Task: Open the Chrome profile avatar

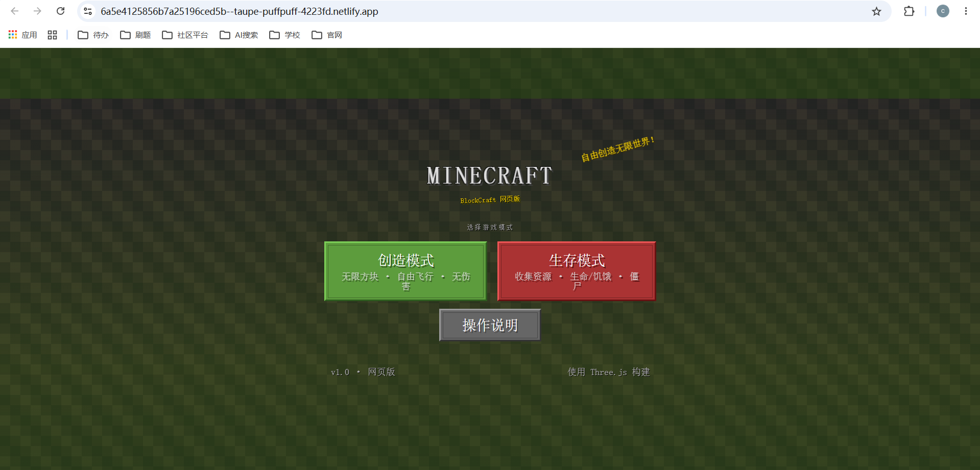Action: click(943, 11)
